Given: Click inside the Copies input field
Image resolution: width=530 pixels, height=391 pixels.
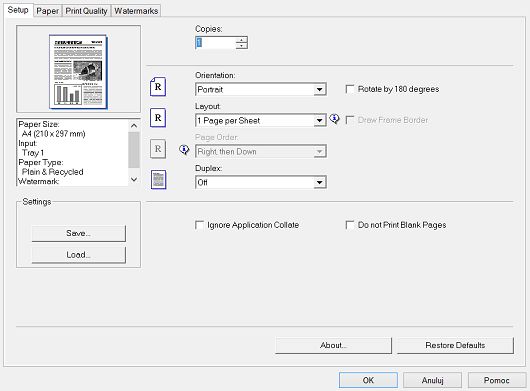Looking at the screenshot, I should click(215, 43).
